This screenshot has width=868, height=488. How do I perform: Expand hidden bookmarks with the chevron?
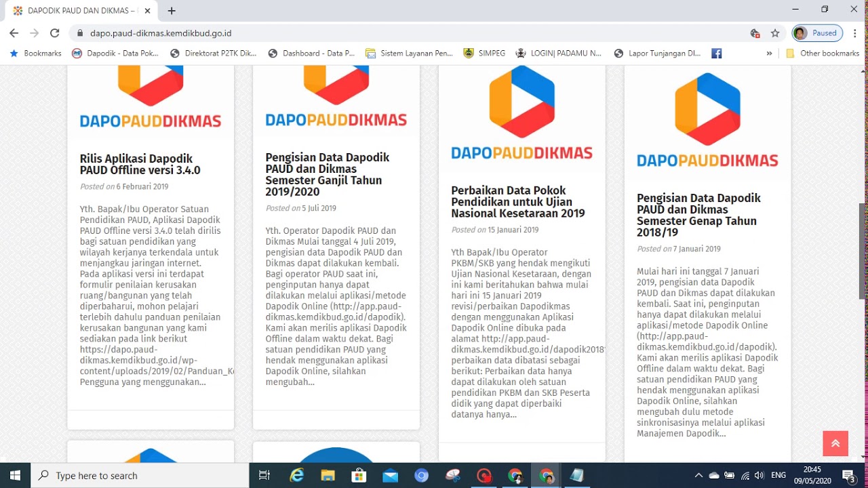pyautogui.click(x=769, y=53)
